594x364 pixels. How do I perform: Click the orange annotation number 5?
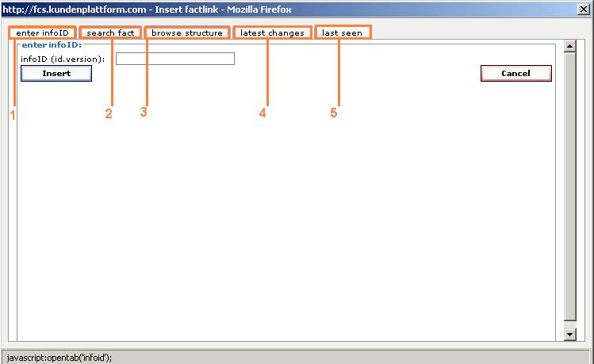[334, 113]
